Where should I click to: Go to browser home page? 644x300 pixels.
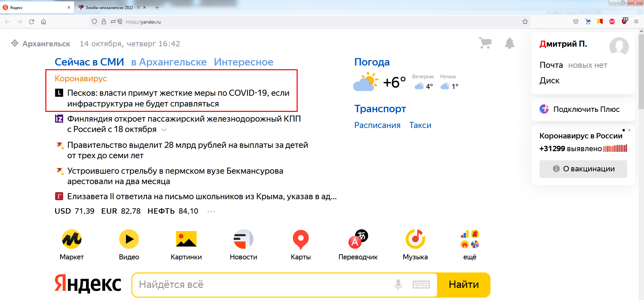coord(43,22)
